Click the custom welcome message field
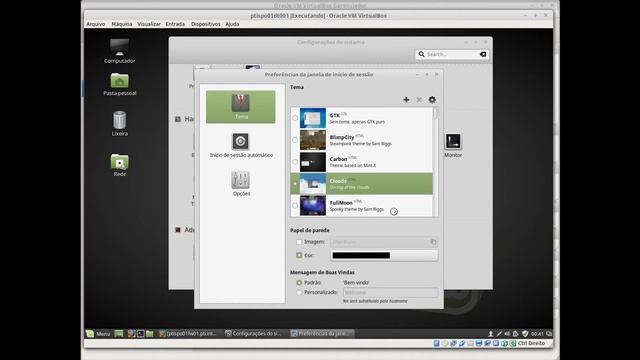This screenshot has height=360, width=640. [x=390, y=293]
